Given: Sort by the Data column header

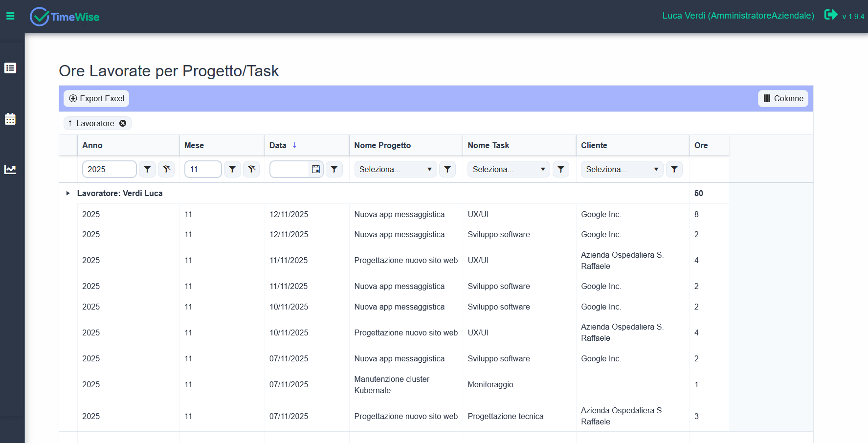Looking at the screenshot, I should click(307, 145).
